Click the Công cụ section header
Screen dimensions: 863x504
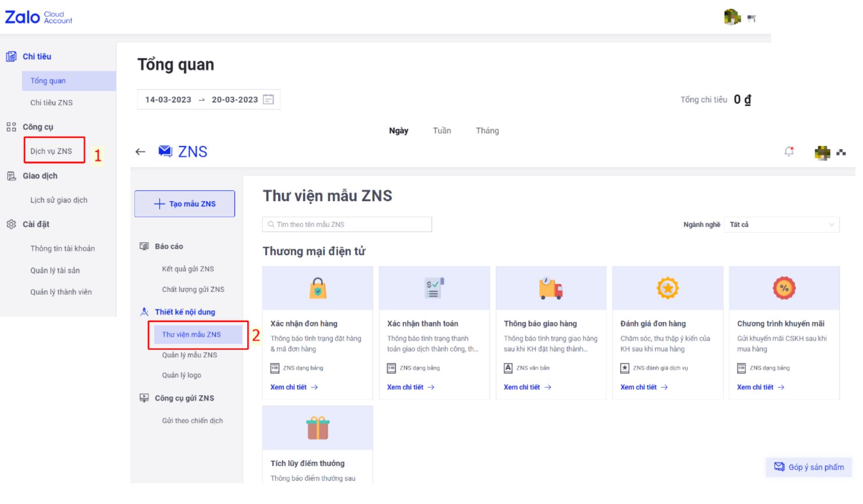coord(38,127)
